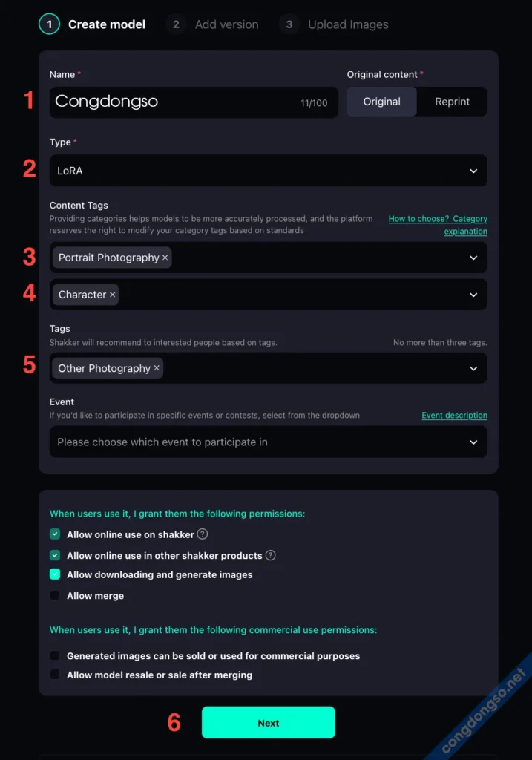Click step 1 Create model circle
Viewport: 532px width, 760px height.
tap(49, 24)
